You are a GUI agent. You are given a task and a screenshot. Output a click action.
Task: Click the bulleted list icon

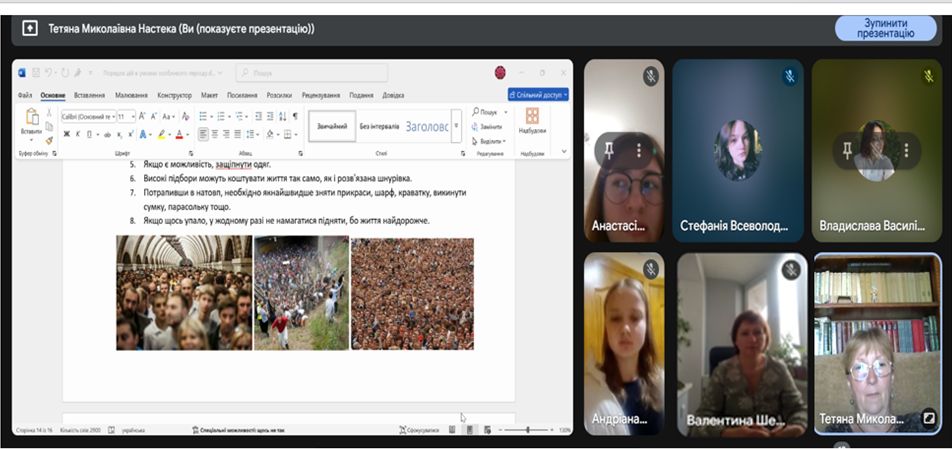[x=202, y=116]
